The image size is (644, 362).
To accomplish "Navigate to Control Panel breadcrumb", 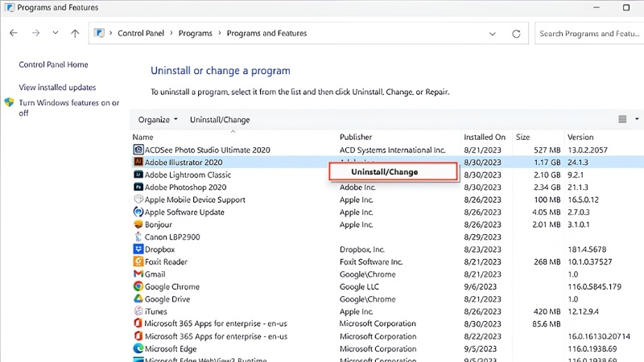I will point(140,33).
